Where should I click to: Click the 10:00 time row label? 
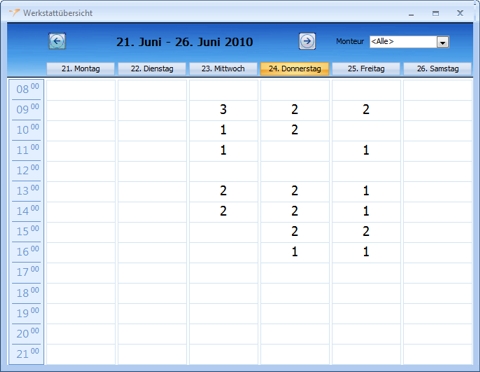pos(27,130)
